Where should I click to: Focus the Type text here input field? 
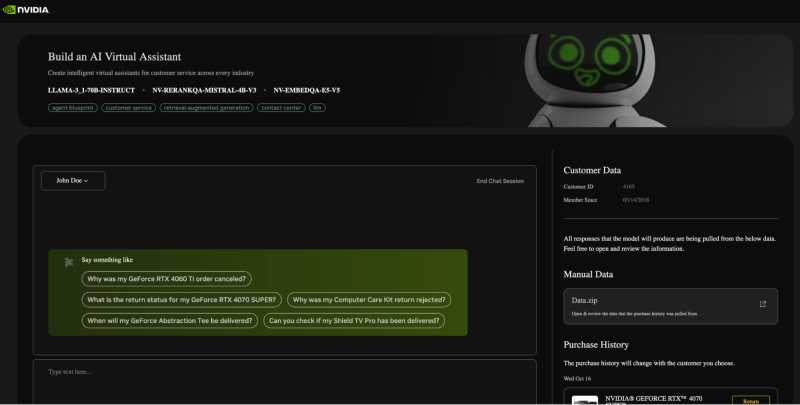[x=285, y=382]
